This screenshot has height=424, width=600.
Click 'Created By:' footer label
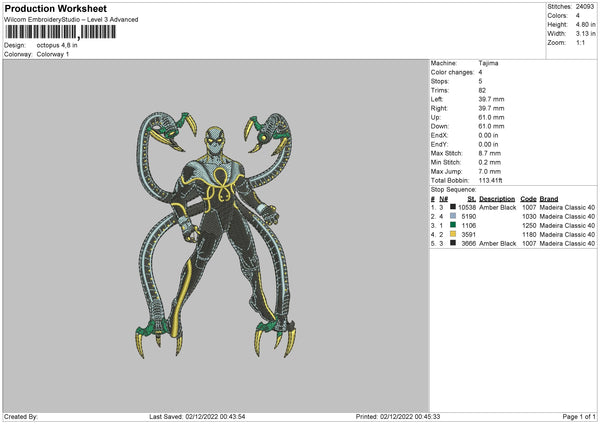21,416
